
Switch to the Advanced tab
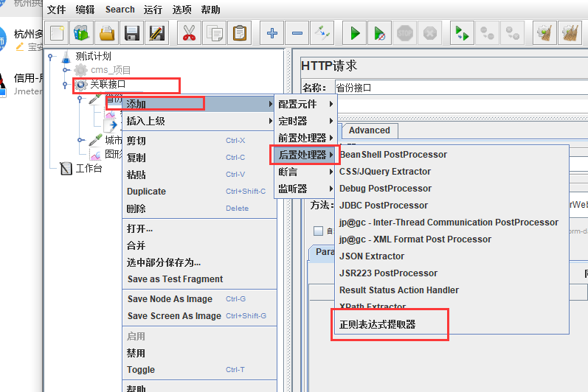click(x=370, y=130)
